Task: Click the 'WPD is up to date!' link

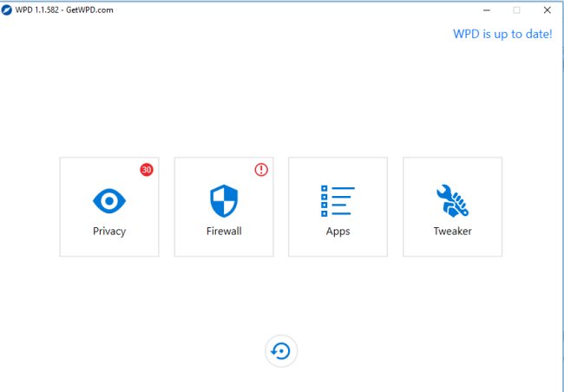Action: pos(502,34)
